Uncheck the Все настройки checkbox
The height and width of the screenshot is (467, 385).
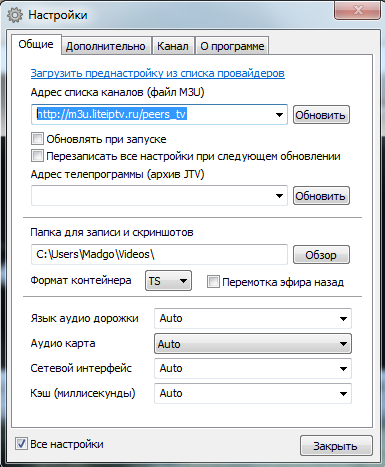point(21,444)
